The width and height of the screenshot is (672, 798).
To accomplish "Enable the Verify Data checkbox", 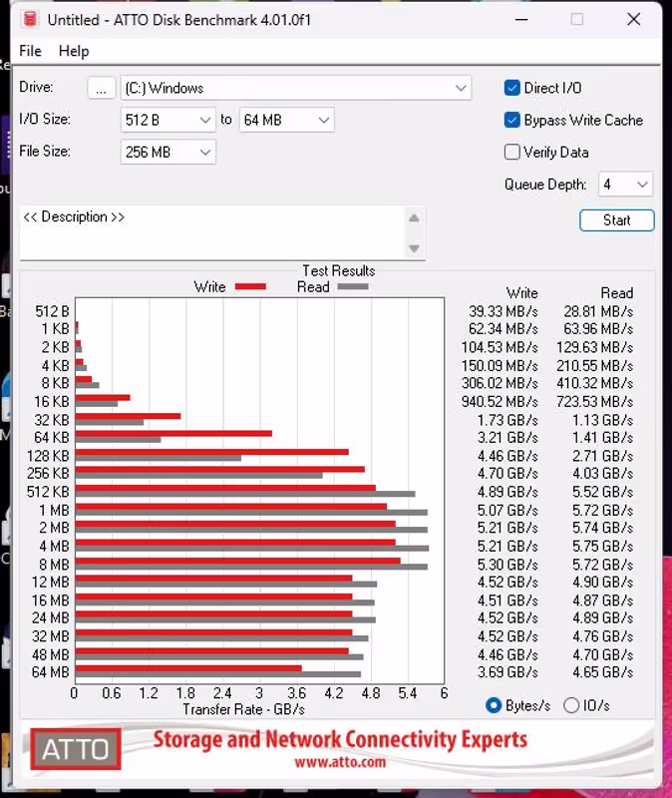I will coord(512,153).
